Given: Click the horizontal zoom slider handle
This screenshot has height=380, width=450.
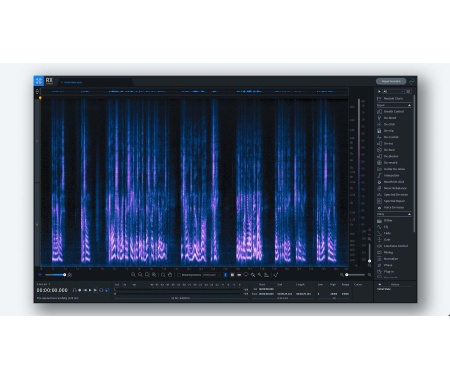Looking at the screenshot, I should point(347,275).
